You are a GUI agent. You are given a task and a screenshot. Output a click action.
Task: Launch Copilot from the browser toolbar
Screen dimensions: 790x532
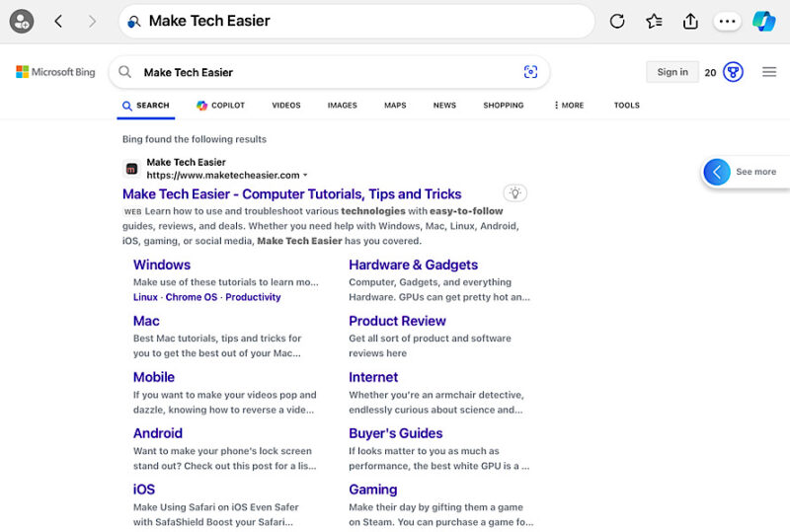tap(763, 21)
